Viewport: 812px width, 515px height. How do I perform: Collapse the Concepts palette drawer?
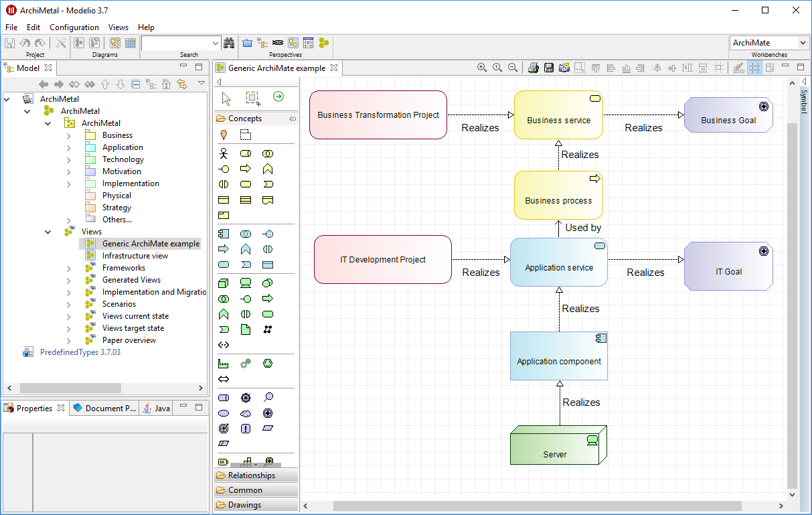click(255, 119)
